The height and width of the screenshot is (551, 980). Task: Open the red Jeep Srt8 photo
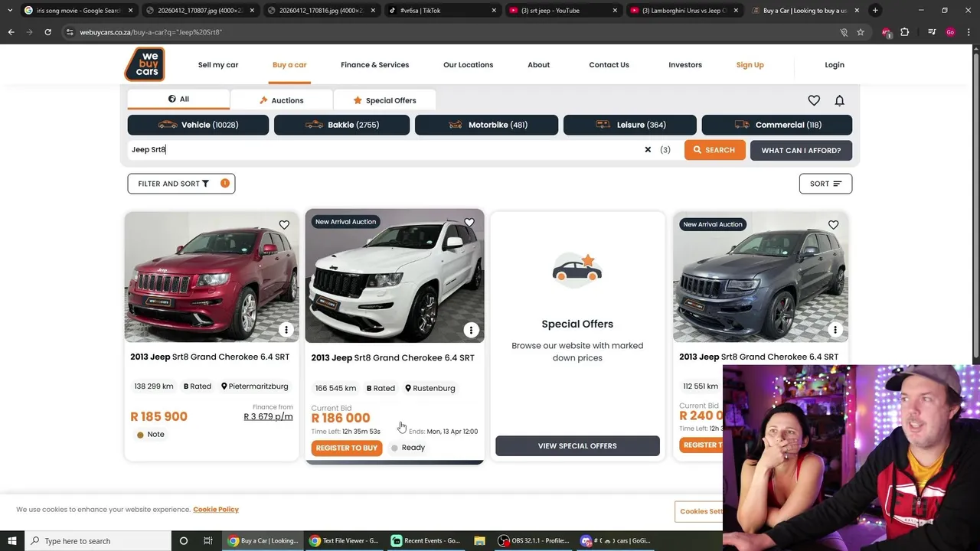[x=212, y=277]
